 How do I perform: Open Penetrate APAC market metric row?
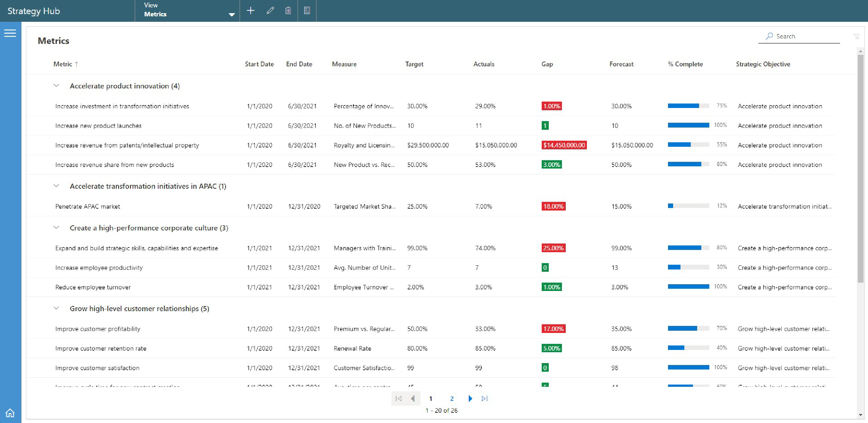coord(88,206)
